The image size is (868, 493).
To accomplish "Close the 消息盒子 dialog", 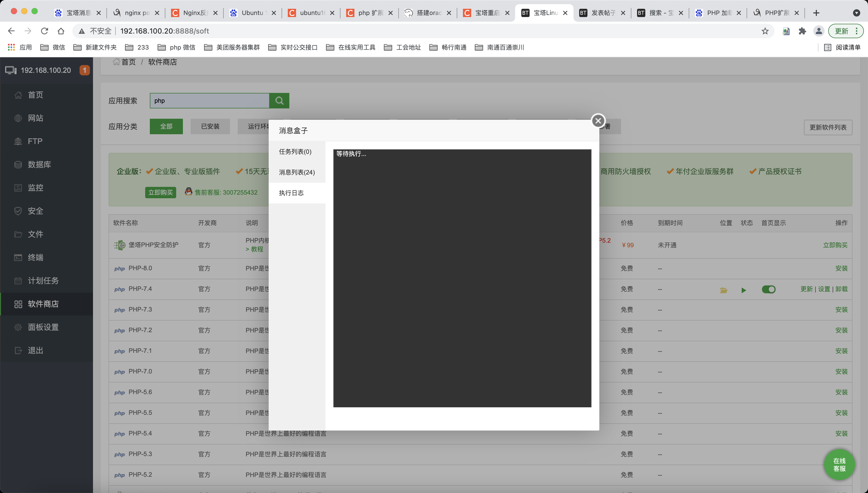I will 598,121.
